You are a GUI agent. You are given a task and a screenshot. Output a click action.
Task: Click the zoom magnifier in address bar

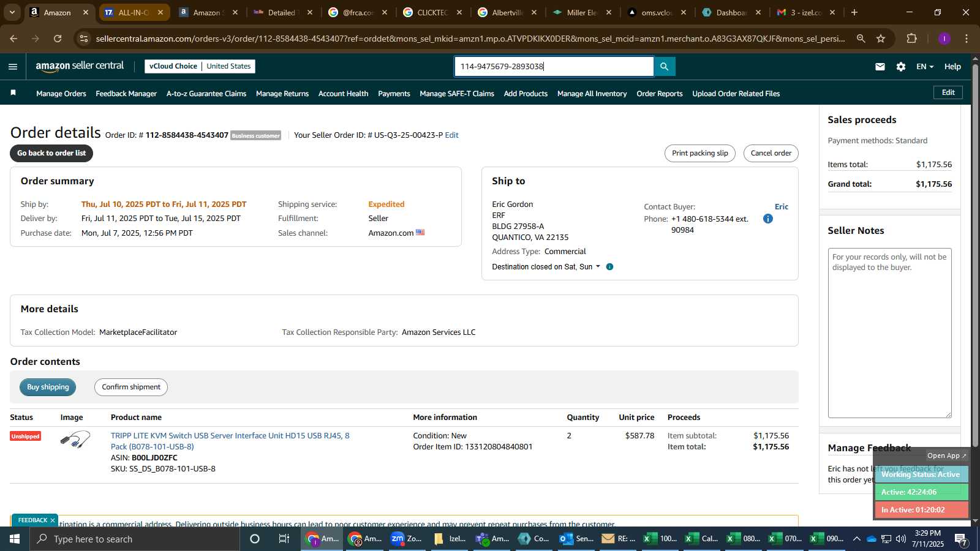(861, 39)
